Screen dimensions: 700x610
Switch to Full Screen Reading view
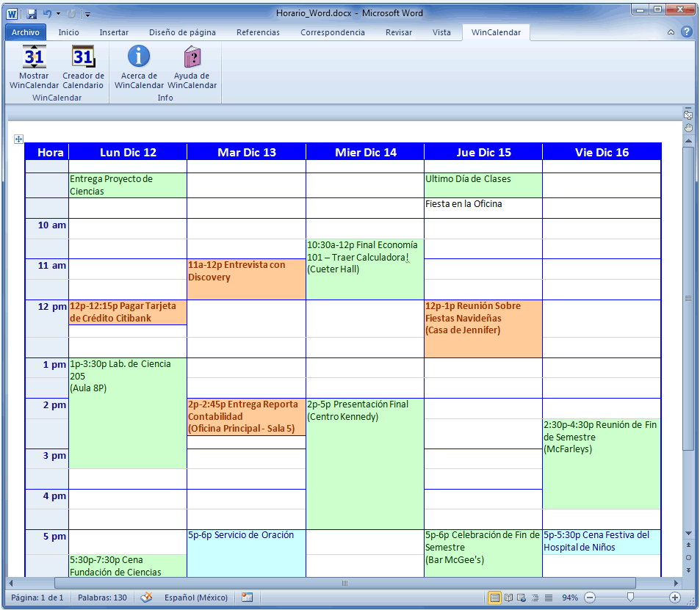click(508, 598)
